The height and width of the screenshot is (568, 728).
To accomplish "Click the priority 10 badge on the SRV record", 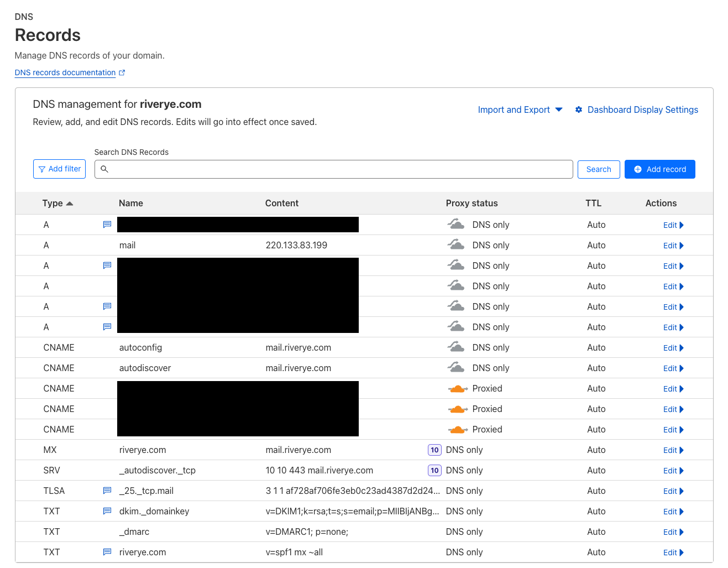I will (x=434, y=470).
